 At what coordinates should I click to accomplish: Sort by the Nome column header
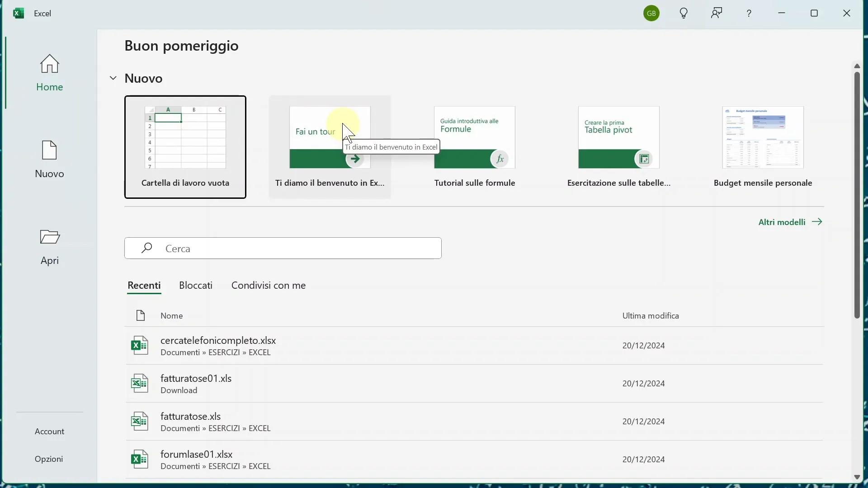point(172,316)
